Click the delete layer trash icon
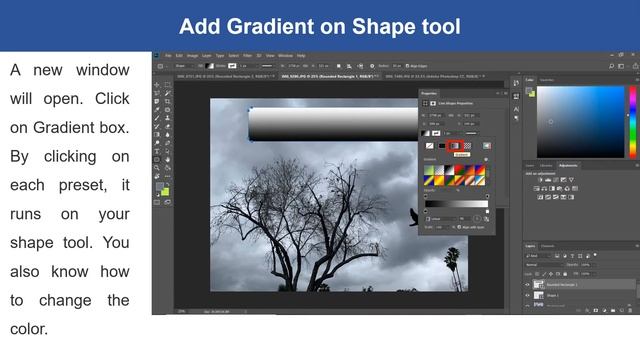This screenshot has width=640, height=360. [631, 311]
